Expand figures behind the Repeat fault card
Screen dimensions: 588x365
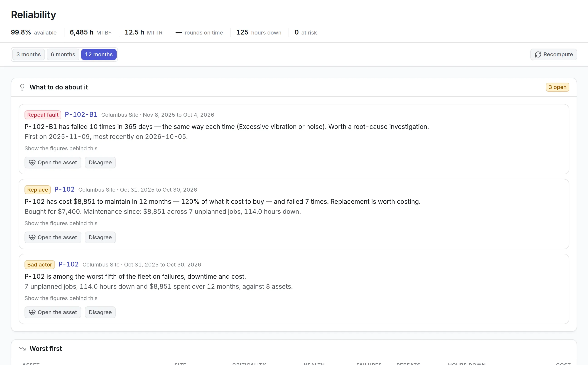click(x=61, y=148)
